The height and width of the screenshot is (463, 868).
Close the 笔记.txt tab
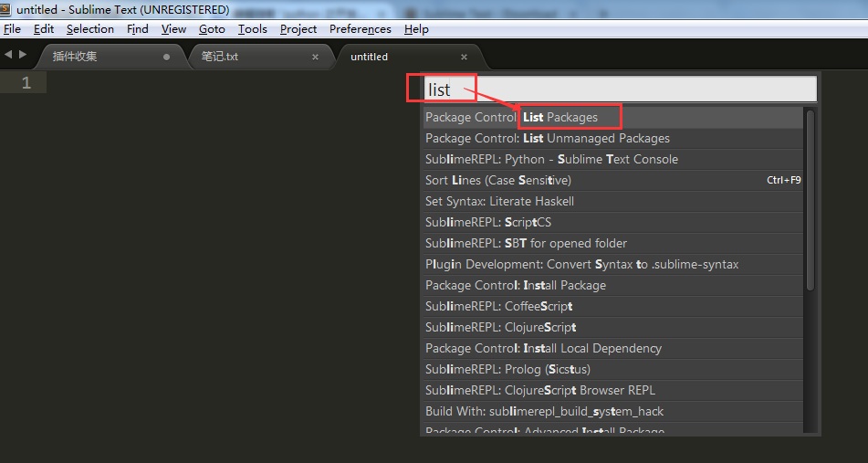tap(316, 57)
